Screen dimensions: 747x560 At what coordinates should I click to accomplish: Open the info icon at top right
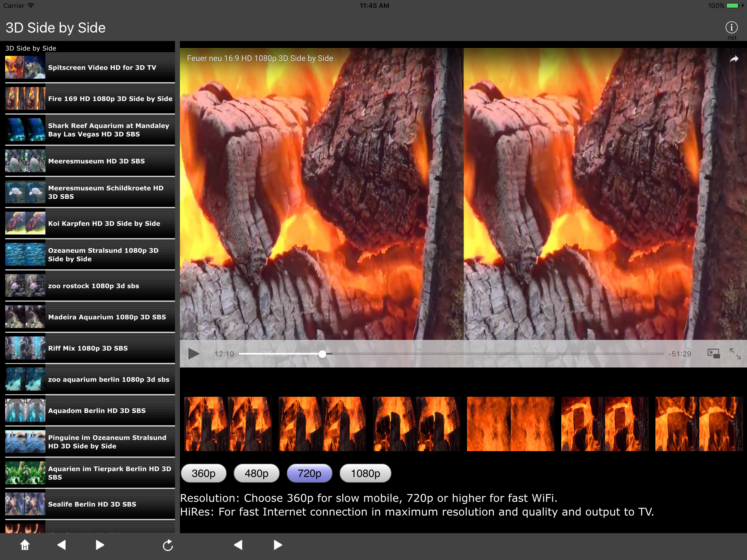731,27
